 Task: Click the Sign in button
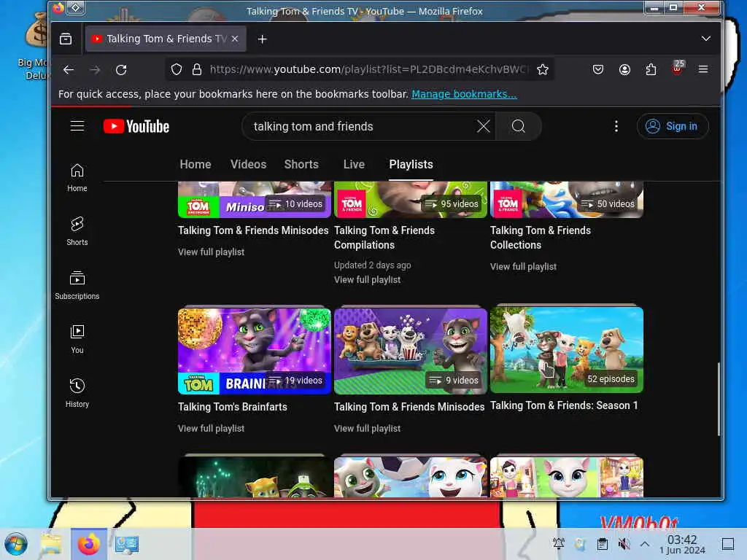[x=672, y=126]
